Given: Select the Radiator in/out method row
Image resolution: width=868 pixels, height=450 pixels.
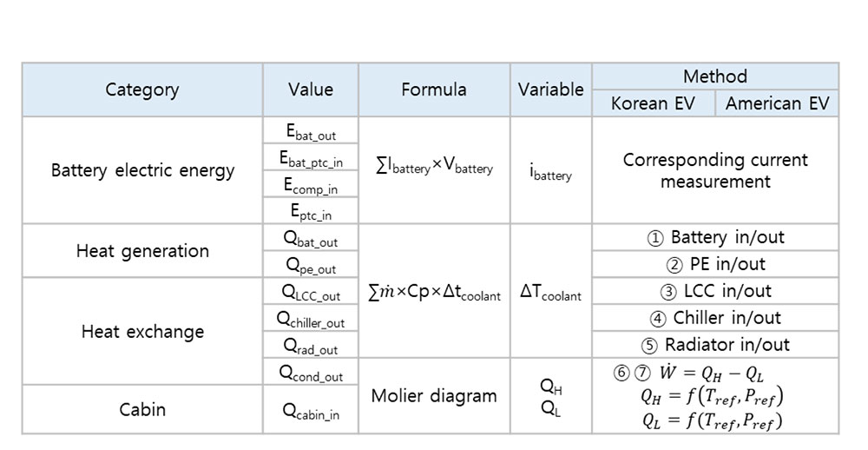Looking at the screenshot, I should tap(714, 345).
